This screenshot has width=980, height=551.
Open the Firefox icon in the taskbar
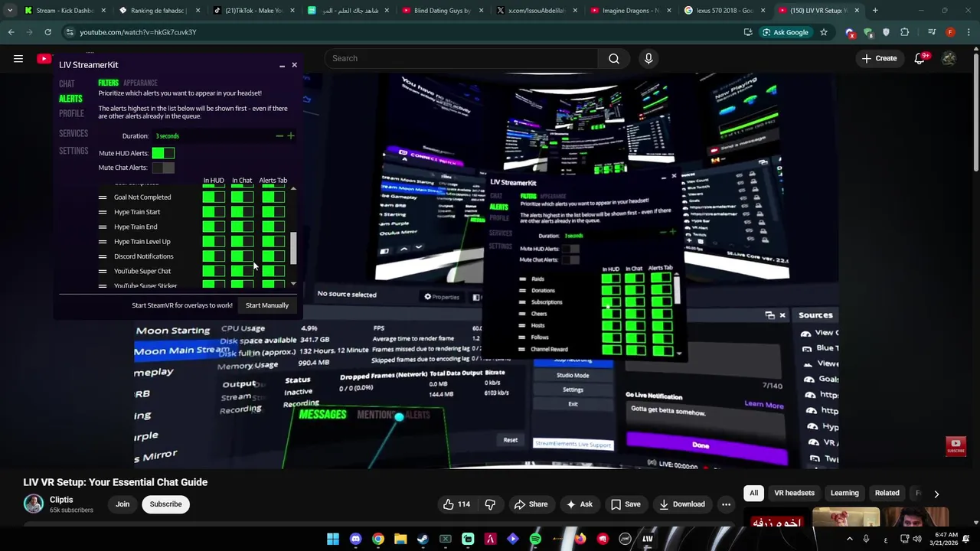click(580, 539)
